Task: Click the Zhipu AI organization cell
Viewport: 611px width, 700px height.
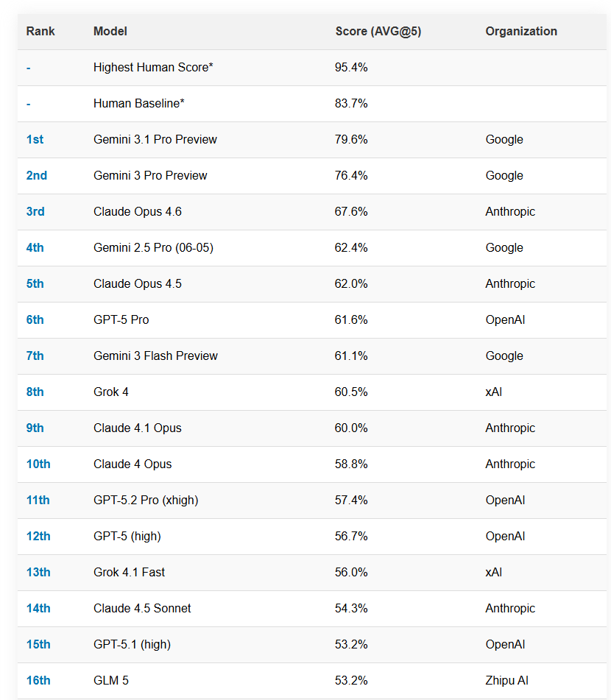Action: point(506,681)
